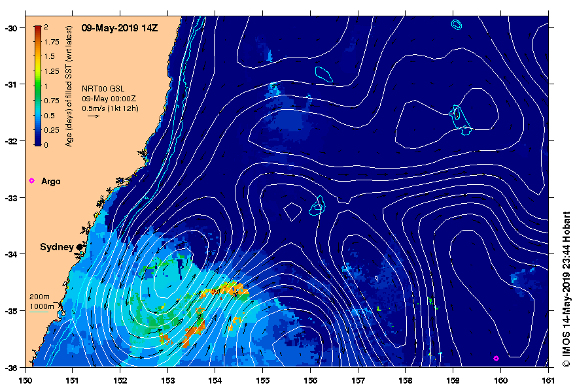Click the Sydney city label
The image size is (575, 392).
(x=57, y=248)
